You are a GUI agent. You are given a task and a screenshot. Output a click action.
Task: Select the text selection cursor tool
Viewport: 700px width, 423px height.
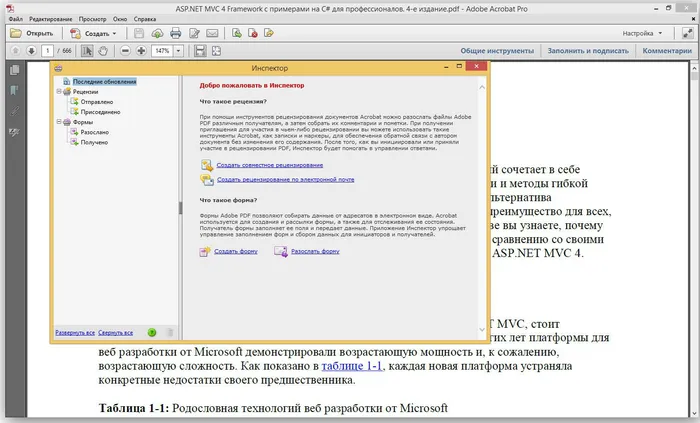tap(87, 51)
